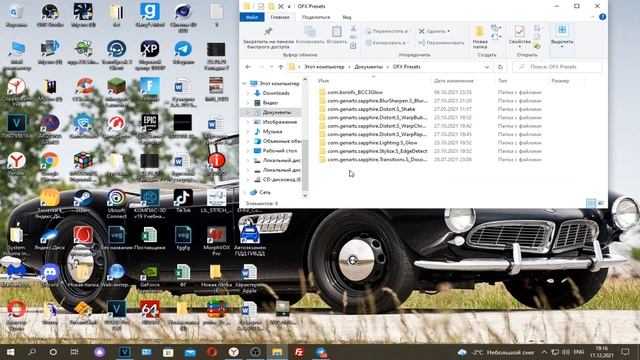Go up one level with the up arrow
The width and height of the screenshot is (640, 360).
pyautogui.click(x=281, y=67)
